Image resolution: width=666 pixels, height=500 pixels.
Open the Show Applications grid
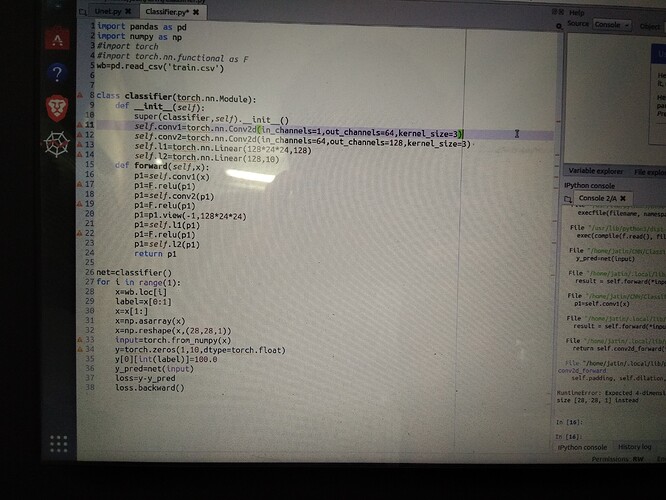pos(58,443)
